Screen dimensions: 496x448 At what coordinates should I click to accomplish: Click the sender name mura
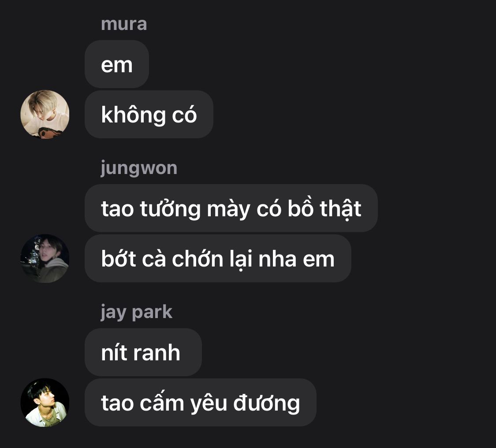click(x=124, y=24)
